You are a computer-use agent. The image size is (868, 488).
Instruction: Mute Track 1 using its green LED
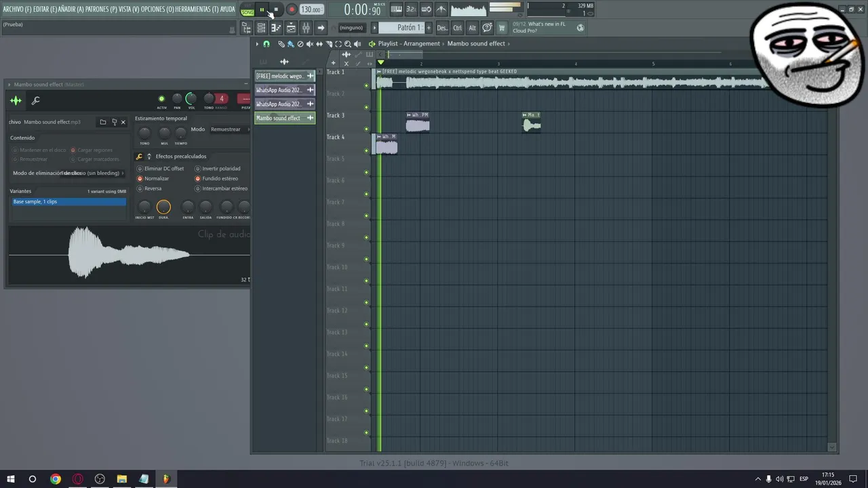pyautogui.click(x=367, y=85)
